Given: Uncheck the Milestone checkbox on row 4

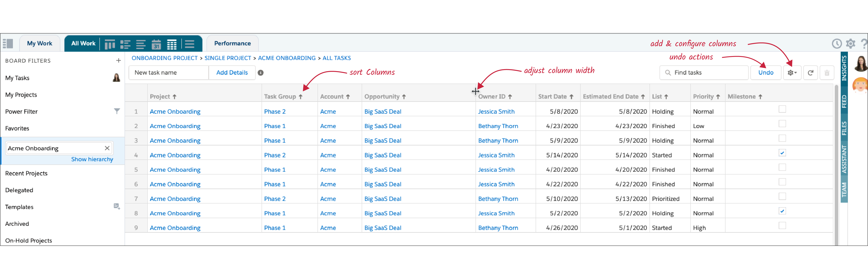Looking at the screenshot, I should pos(782,152).
